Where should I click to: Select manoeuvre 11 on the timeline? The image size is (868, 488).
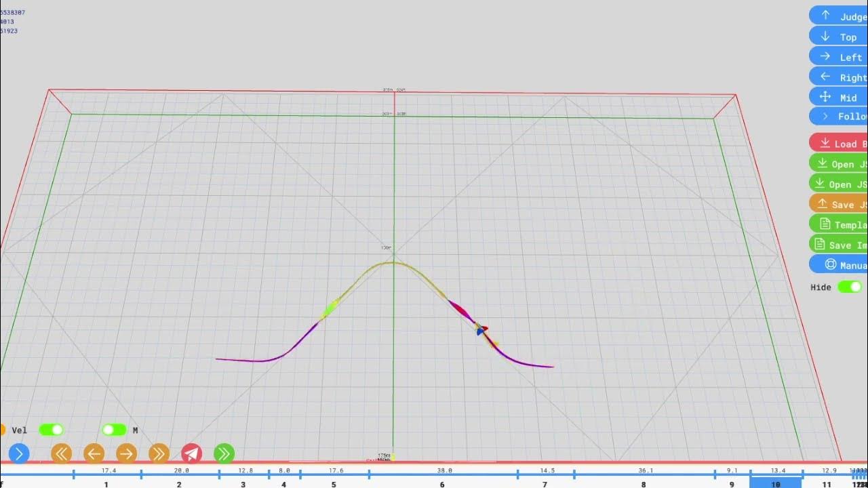point(827,483)
